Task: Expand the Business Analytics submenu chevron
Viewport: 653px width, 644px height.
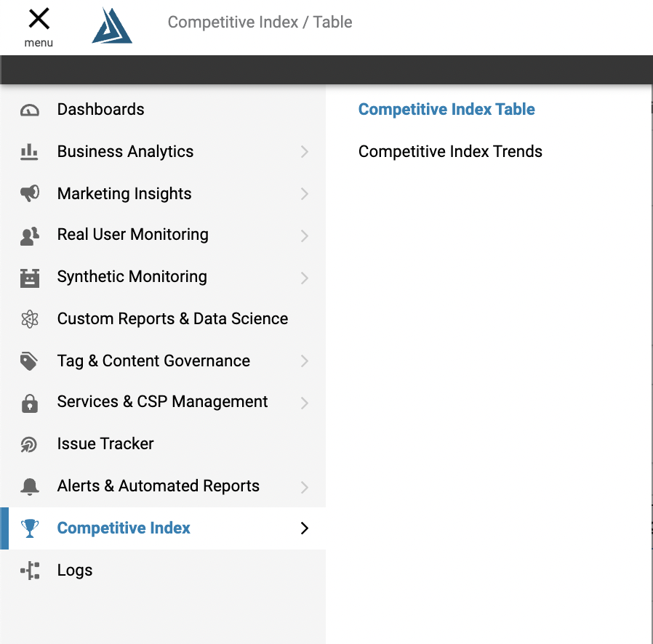Action: coord(304,152)
